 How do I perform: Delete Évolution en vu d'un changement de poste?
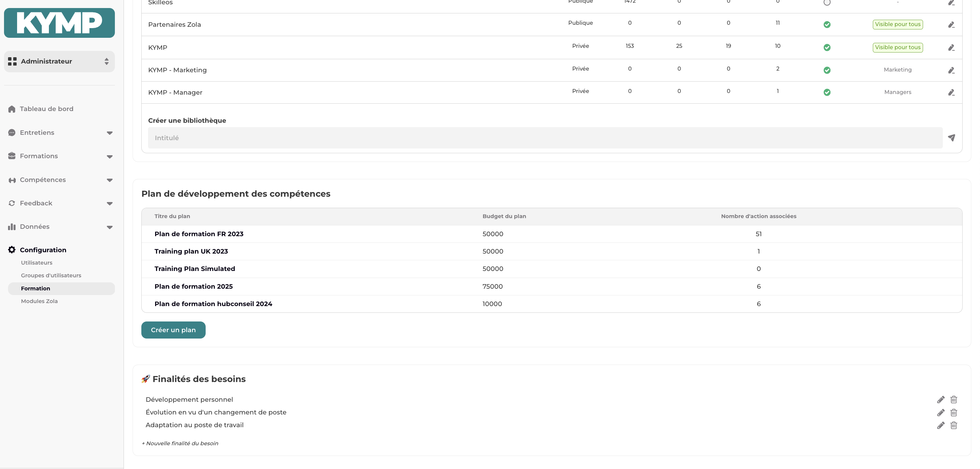pos(953,412)
